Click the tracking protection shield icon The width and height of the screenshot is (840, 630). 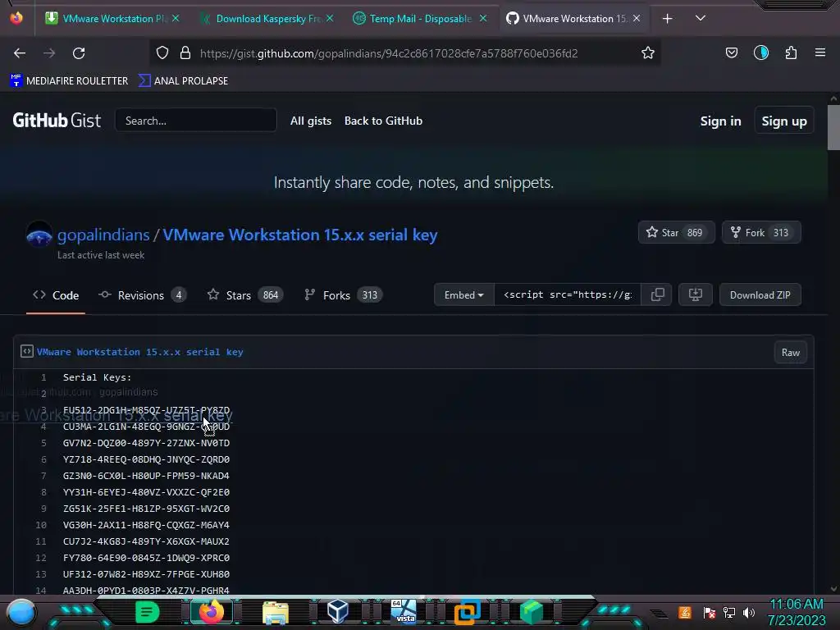[162, 53]
